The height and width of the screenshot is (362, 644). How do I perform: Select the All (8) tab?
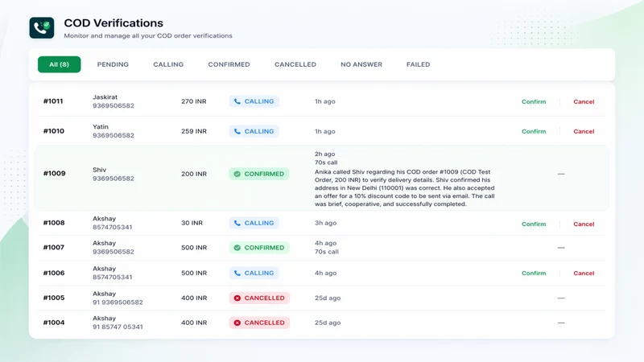pyautogui.click(x=59, y=64)
